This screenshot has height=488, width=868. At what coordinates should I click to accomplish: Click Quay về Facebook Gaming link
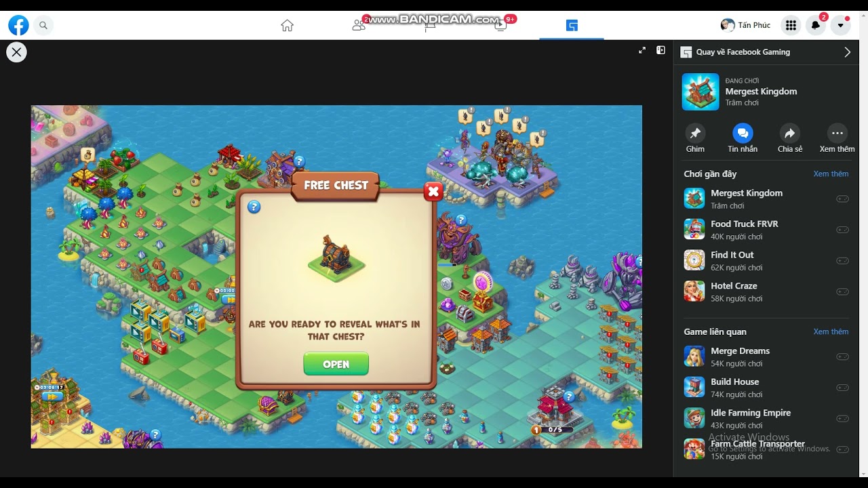coord(743,52)
